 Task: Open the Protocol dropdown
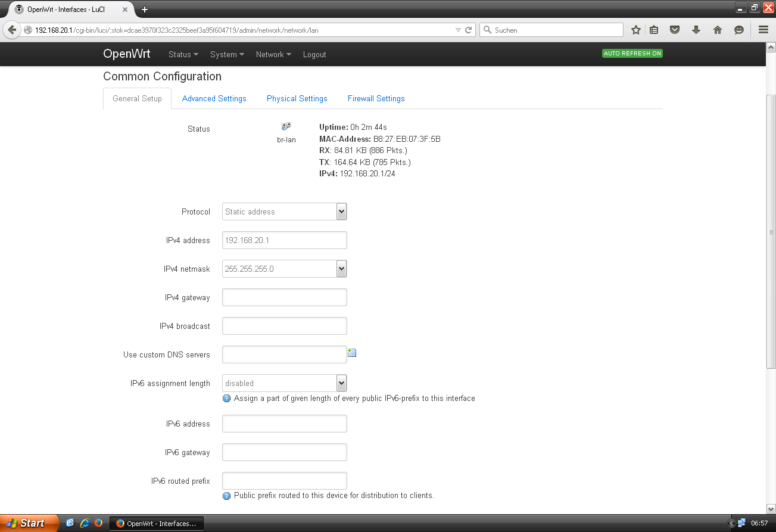[284, 211]
